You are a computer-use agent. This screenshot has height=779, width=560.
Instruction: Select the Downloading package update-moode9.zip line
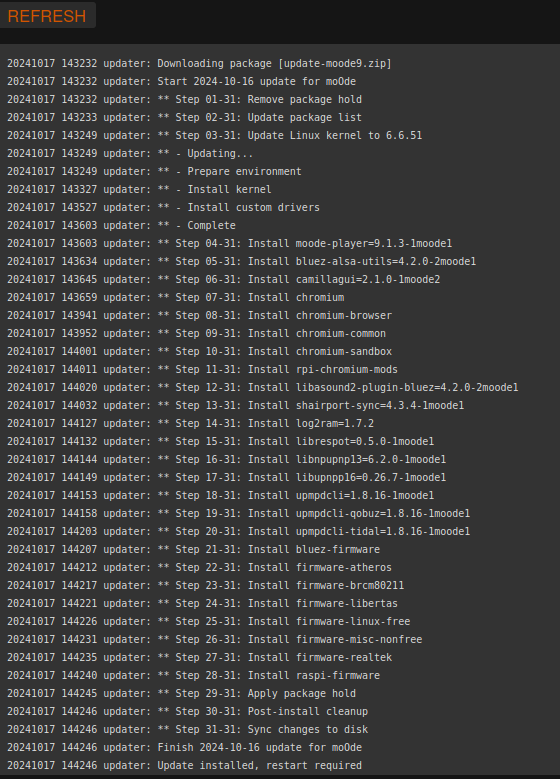pyautogui.click(x=199, y=64)
